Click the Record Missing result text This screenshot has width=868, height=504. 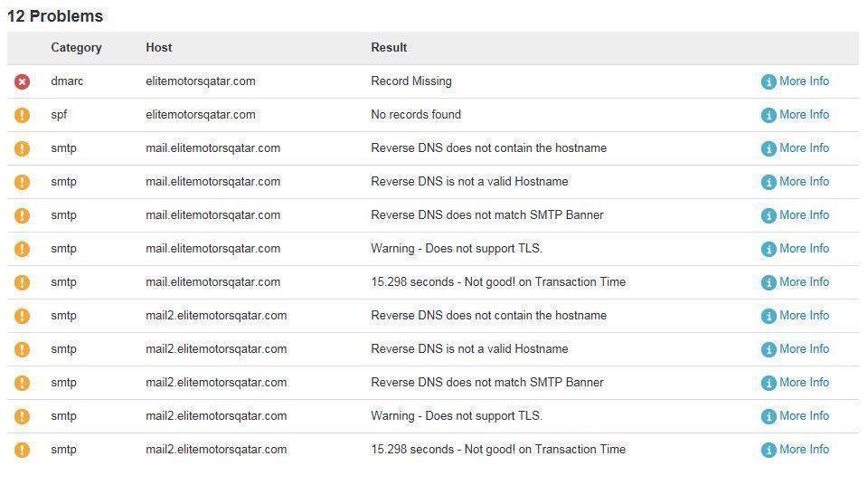411,81
